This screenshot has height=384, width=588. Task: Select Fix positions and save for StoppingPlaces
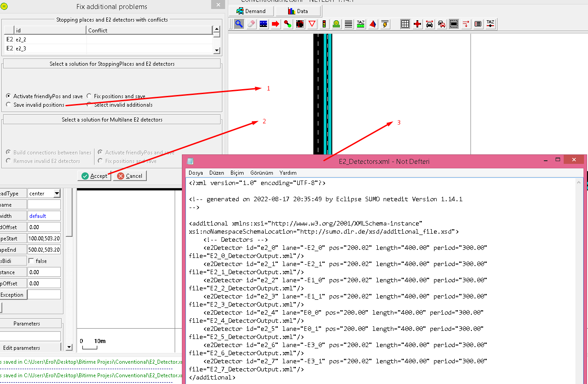pos(116,96)
